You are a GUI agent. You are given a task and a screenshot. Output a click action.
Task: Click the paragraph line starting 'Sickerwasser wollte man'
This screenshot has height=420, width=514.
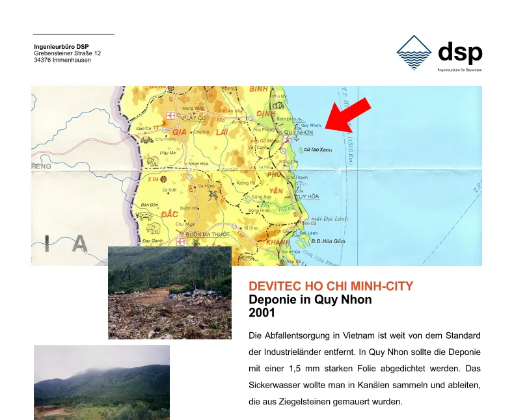tap(364, 385)
